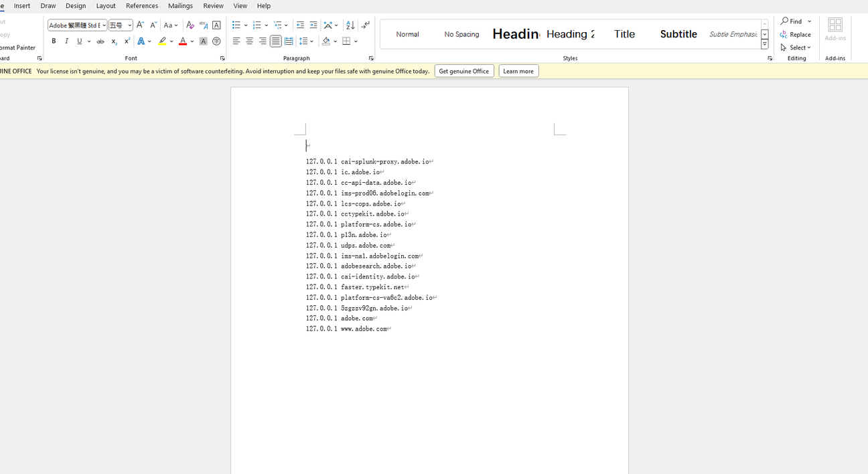
Task: Expand styles gallery more button
Action: pos(764,45)
